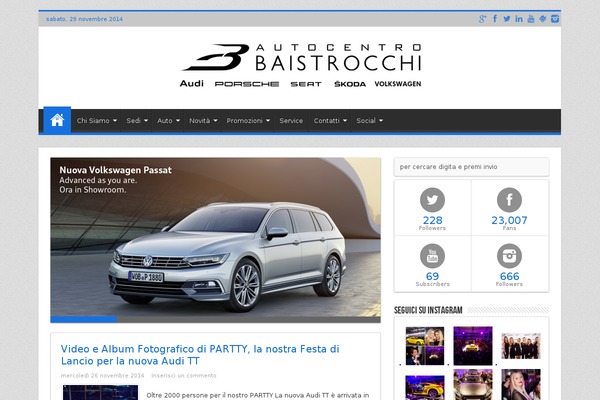The height and width of the screenshot is (400, 600).
Task: Open Instagram thumbnail of yellow car on purple stage
Action: [x=425, y=387]
